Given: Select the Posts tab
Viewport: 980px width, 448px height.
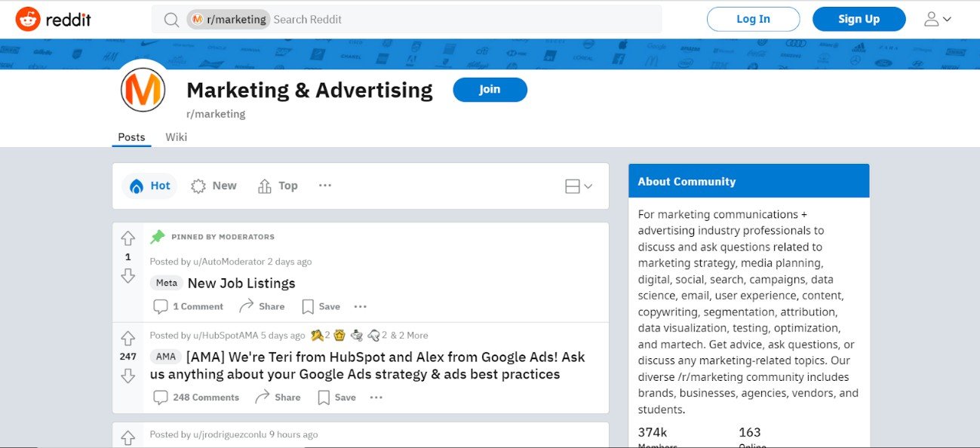Looking at the screenshot, I should coord(131,137).
